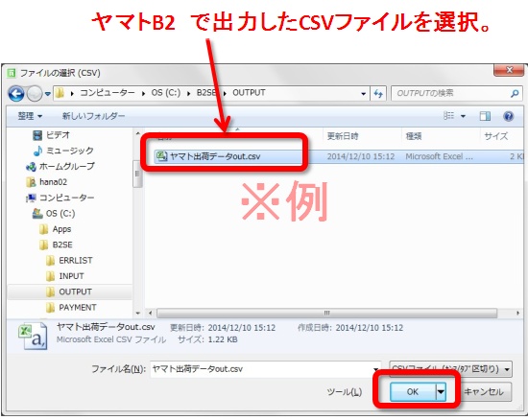Open the CSVファイル file type dropdown

450,369
